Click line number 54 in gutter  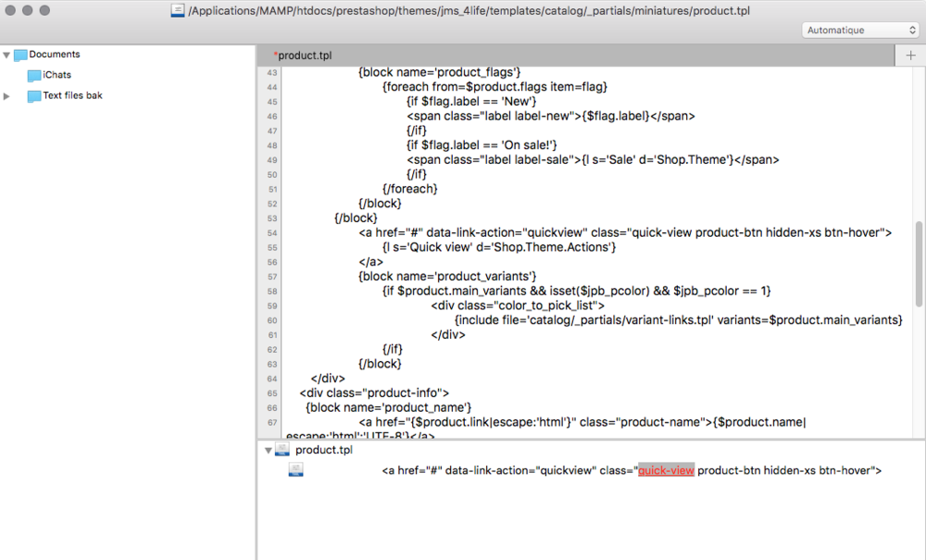tap(271, 233)
